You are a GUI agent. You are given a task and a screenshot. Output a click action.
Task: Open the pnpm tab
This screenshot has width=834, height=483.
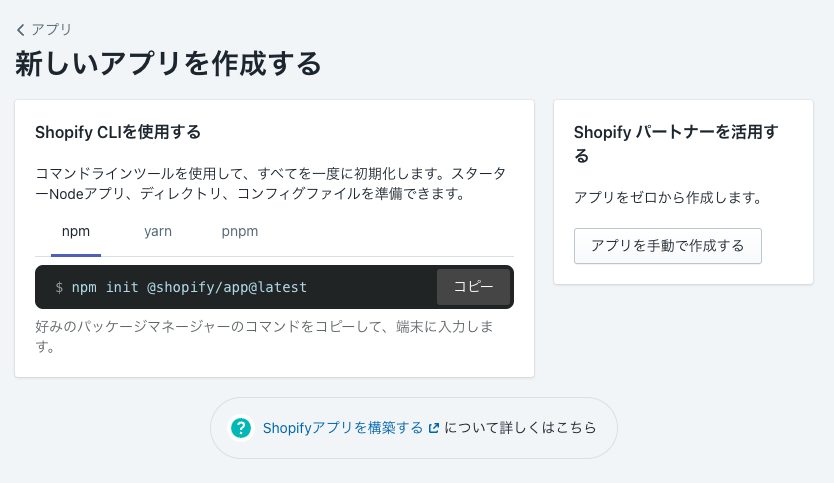pos(240,232)
